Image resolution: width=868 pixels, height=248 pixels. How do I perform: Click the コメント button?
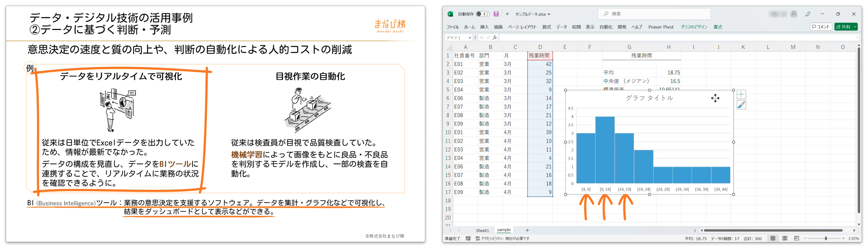(x=821, y=27)
